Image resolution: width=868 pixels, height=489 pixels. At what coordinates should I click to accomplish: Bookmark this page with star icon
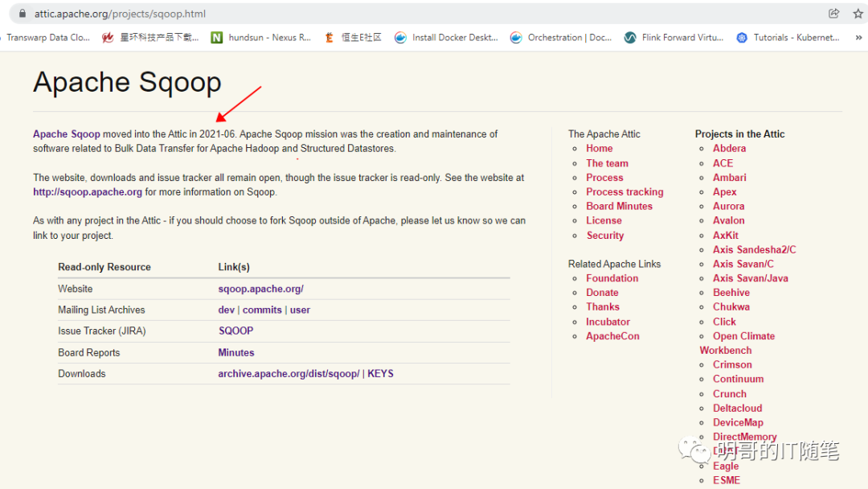[858, 14]
